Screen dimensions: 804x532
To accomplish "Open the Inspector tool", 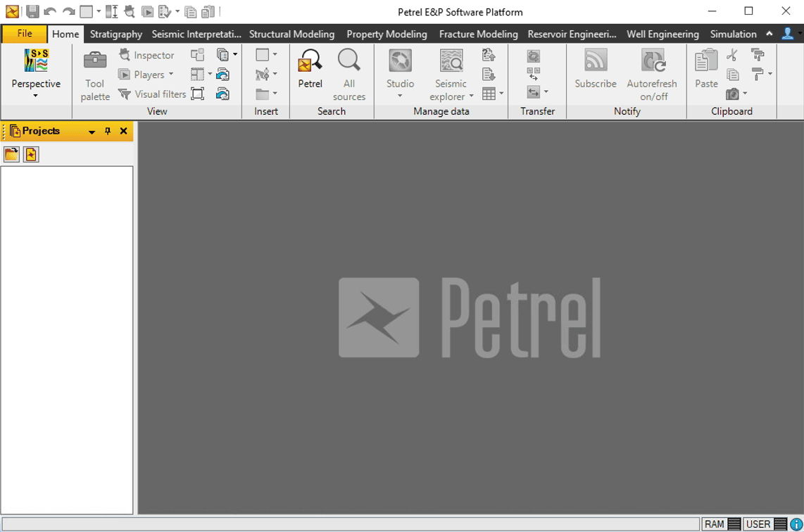I will [x=146, y=55].
